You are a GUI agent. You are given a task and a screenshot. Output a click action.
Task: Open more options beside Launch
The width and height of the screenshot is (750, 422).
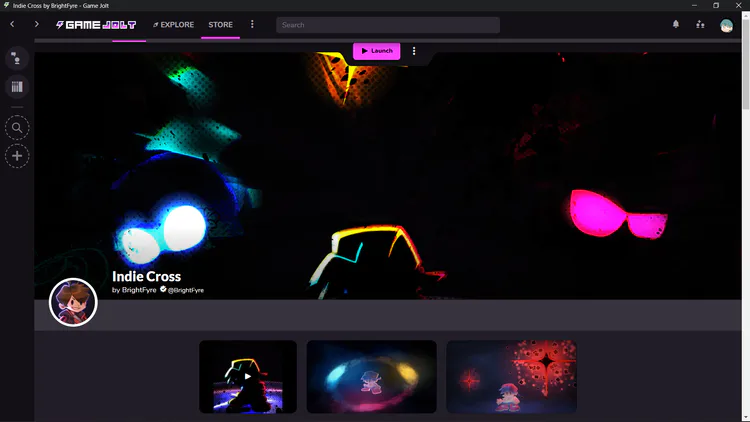coord(414,51)
